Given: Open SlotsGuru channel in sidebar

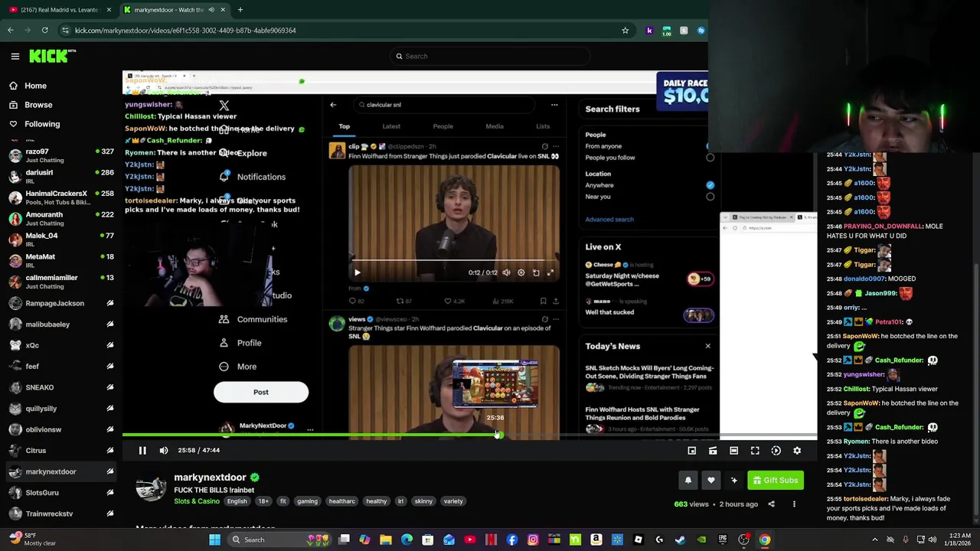Looking at the screenshot, I should [x=61, y=493].
